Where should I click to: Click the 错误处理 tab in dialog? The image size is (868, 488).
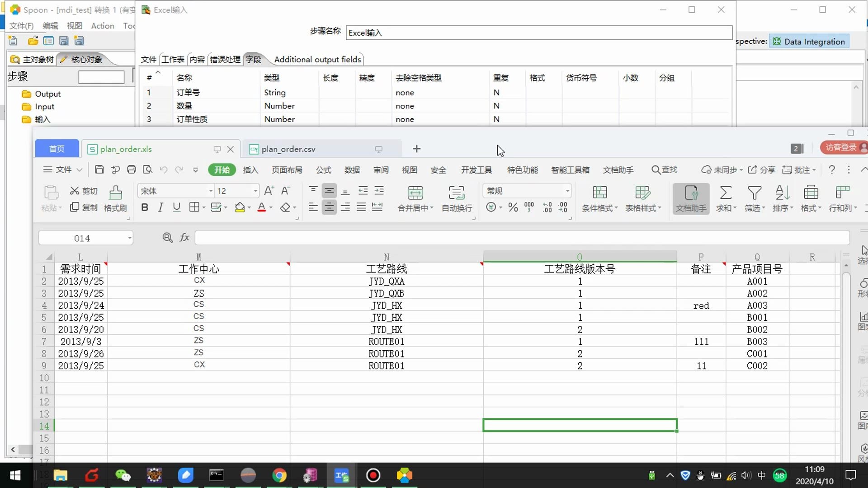click(x=225, y=59)
